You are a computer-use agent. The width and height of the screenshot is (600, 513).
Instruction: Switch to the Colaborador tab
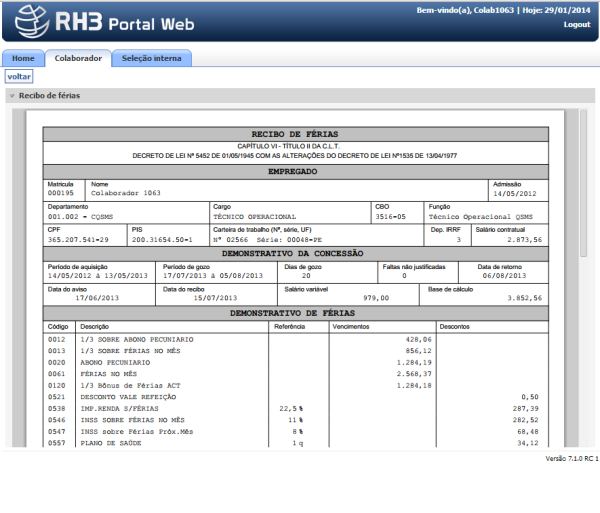click(78, 58)
